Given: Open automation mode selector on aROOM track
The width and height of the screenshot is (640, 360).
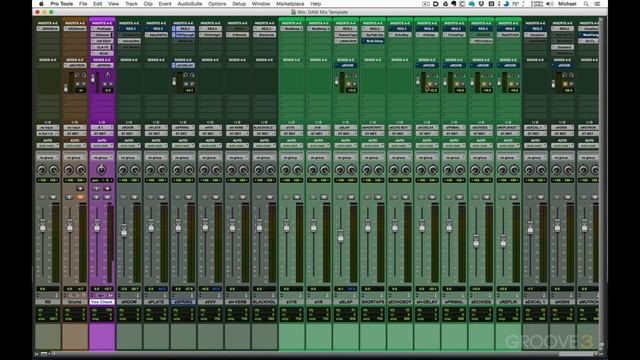Looking at the screenshot, I should pos(129,146).
